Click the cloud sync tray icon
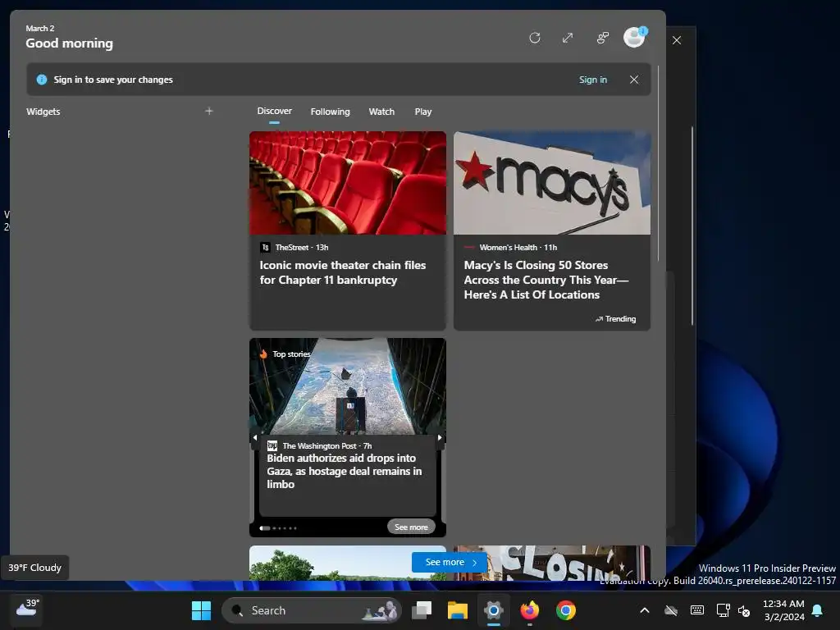The width and height of the screenshot is (840, 630). pyautogui.click(x=671, y=610)
